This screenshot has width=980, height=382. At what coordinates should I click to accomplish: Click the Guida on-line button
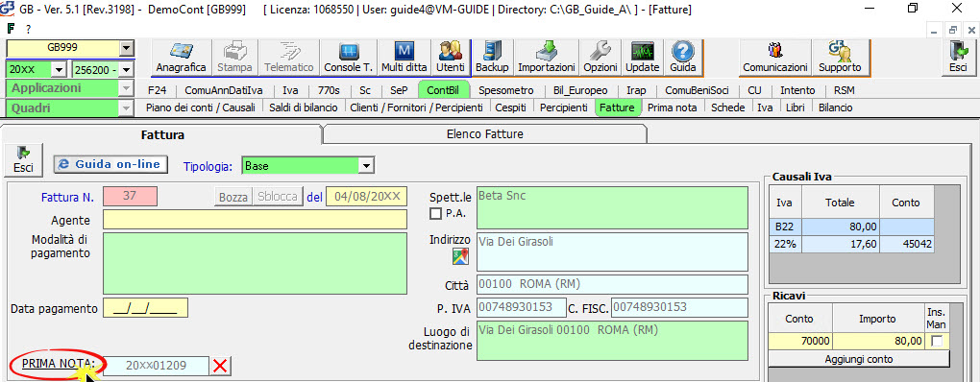point(110,164)
